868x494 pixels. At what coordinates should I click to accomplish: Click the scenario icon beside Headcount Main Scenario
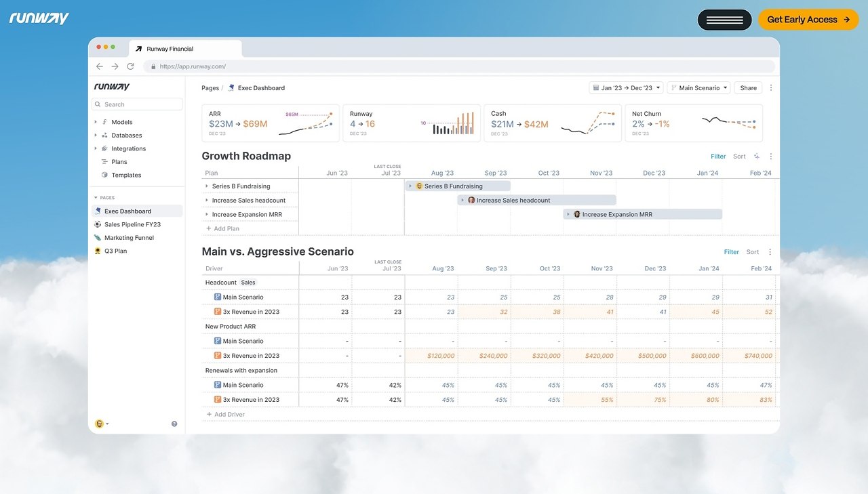point(218,297)
